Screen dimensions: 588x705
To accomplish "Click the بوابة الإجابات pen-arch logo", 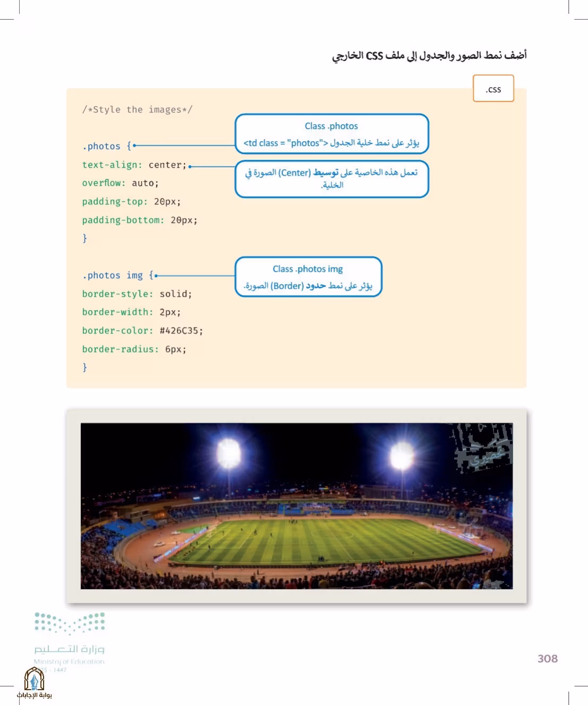I will click(x=34, y=683).
